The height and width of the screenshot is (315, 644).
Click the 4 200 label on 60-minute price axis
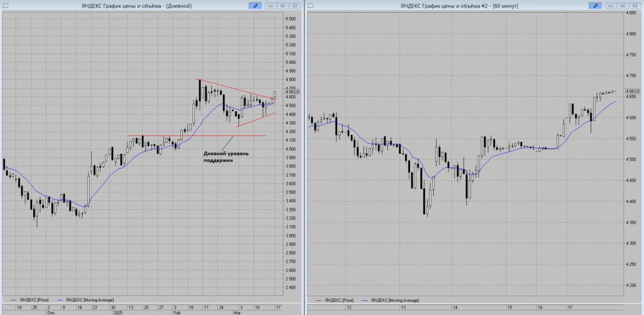pos(631,285)
